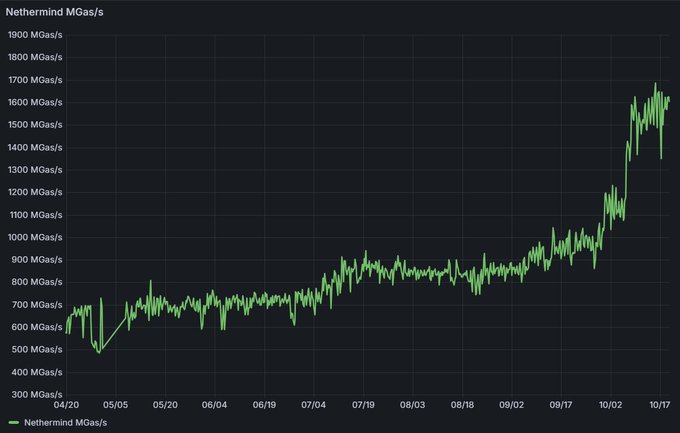The height and width of the screenshot is (433, 680).
Task: Click the 600 MGas/s axis label
Action: coord(37,327)
